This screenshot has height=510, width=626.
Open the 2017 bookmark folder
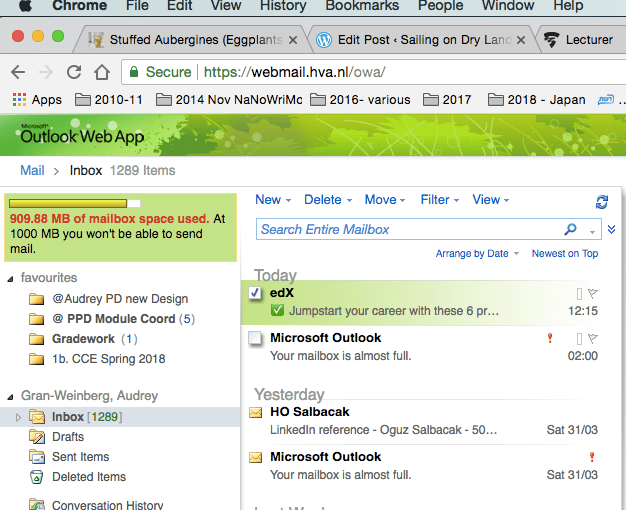447,99
